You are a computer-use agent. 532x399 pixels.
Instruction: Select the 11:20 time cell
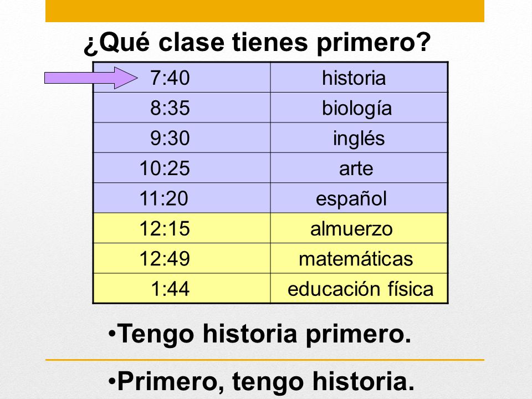point(182,198)
